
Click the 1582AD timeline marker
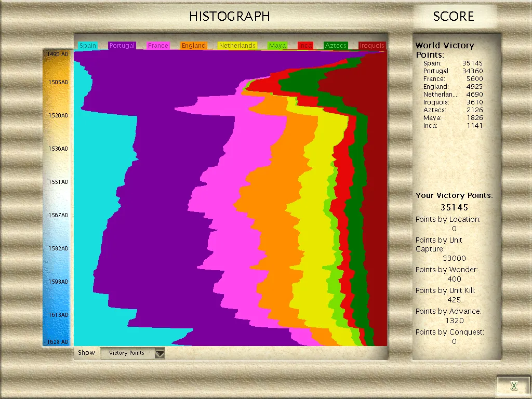point(58,248)
